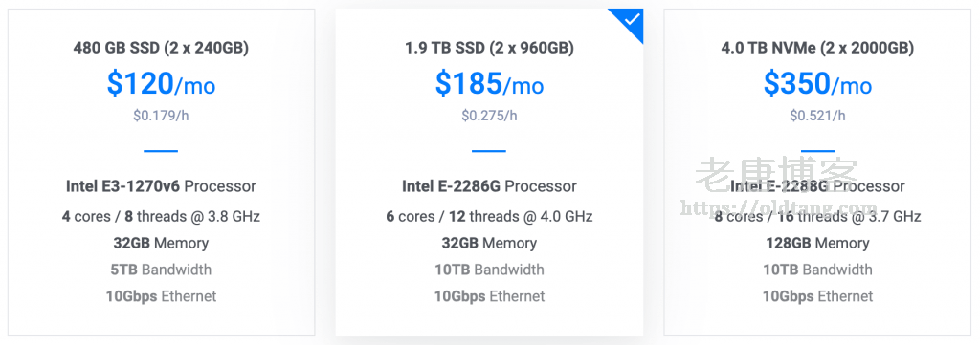Click 4 cores / 8 threads line
The image size is (980, 345).
point(161,217)
